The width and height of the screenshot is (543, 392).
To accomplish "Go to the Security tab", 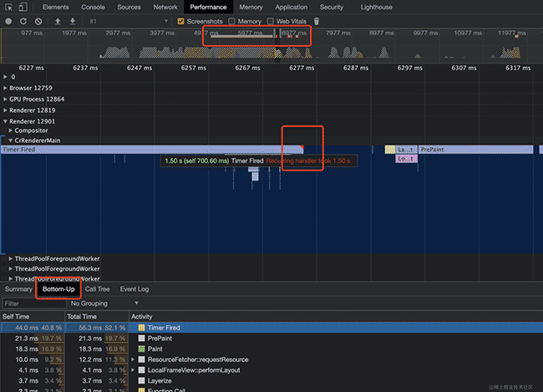I will (332, 7).
